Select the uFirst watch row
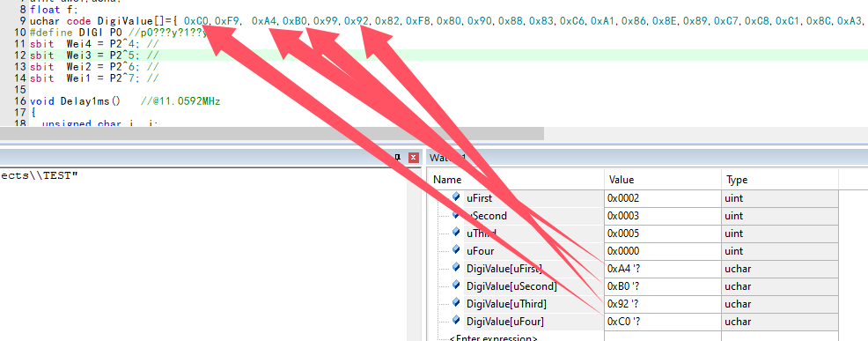Image resolution: width=868 pixels, height=341 pixels. [x=633, y=198]
